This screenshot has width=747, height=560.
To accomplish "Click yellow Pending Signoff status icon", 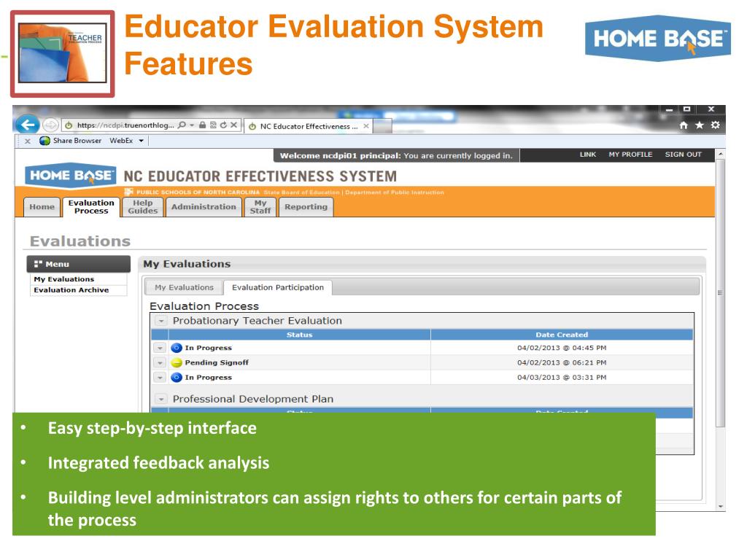I will click(177, 363).
